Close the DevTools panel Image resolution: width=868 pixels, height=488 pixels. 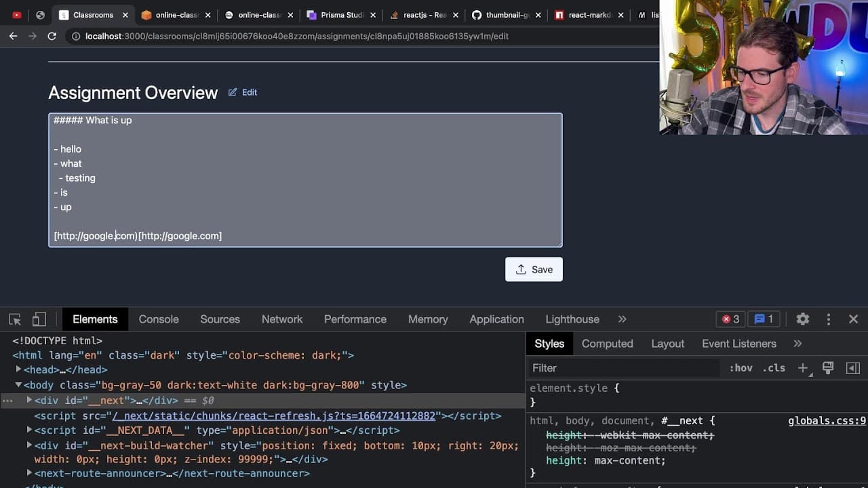click(x=853, y=319)
